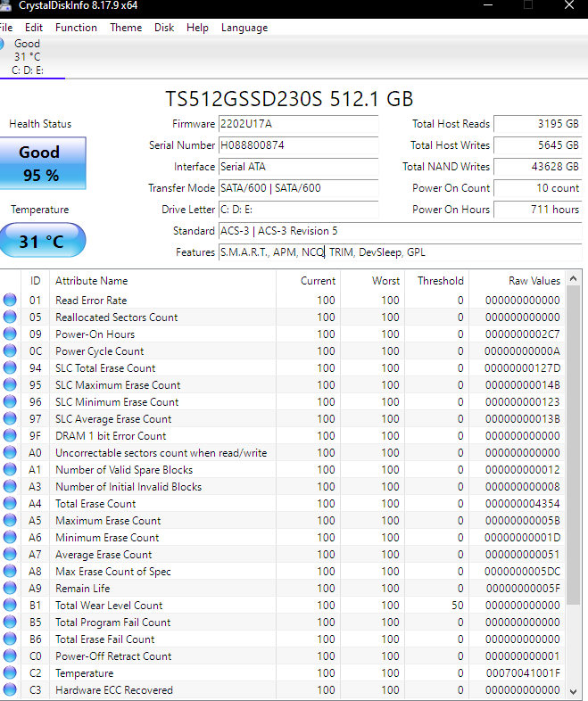Click the status orb for Average Erase Count row A7
Screen dimensions: 588x701
[10, 555]
